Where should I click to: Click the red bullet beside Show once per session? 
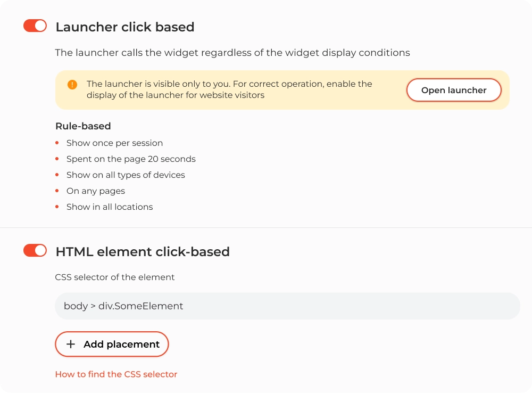click(x=57, y=143)
